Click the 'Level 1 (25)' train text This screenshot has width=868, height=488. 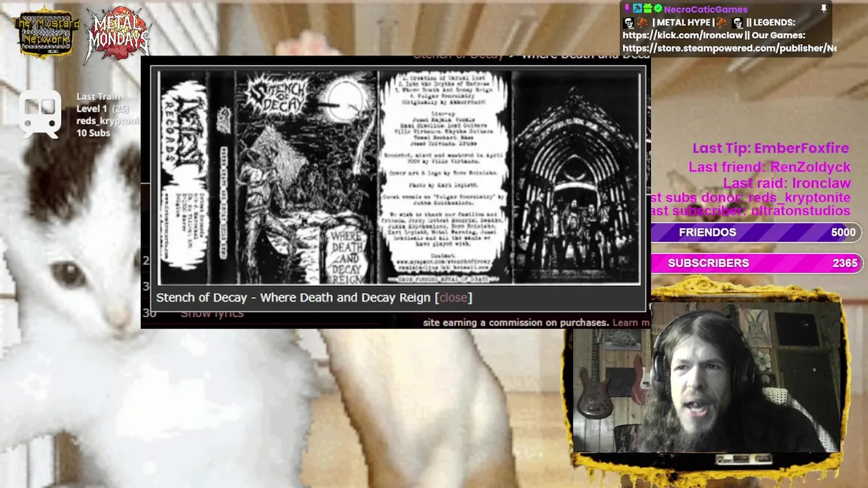tap(102, 108)
